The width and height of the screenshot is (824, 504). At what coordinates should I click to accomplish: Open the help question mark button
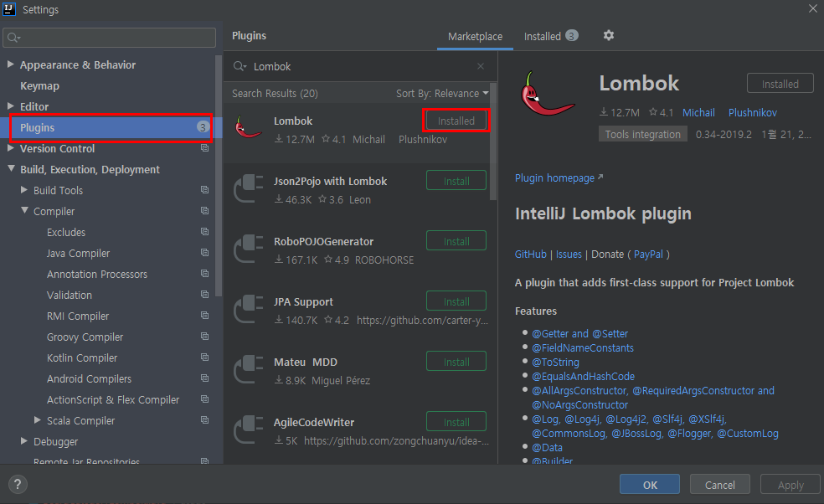(18, 484)
